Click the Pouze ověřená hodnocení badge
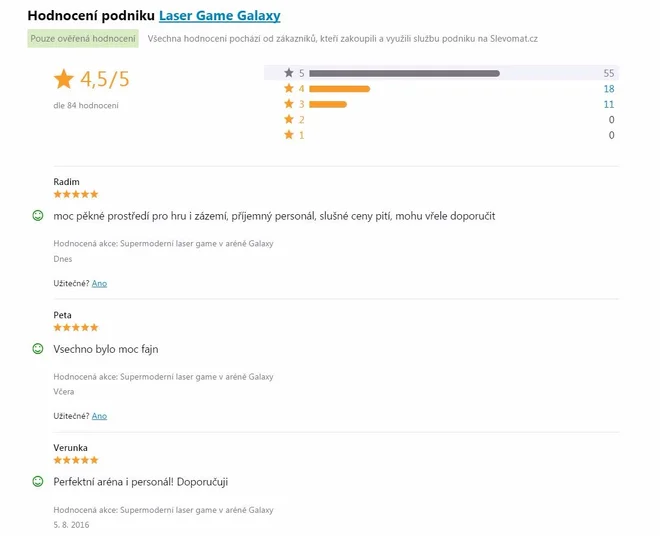The height and width of the screenshot is (536, 660). pyautogui.click(x=83, y=39)
